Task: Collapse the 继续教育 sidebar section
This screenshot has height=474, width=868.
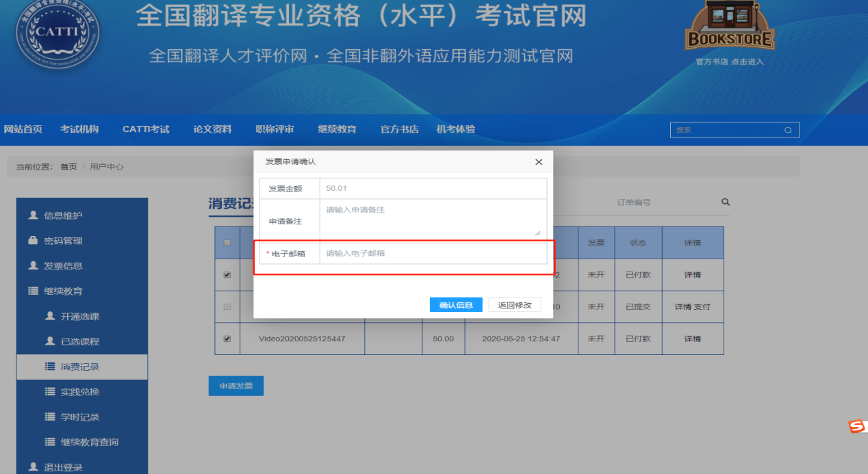Action: (63, 291)
